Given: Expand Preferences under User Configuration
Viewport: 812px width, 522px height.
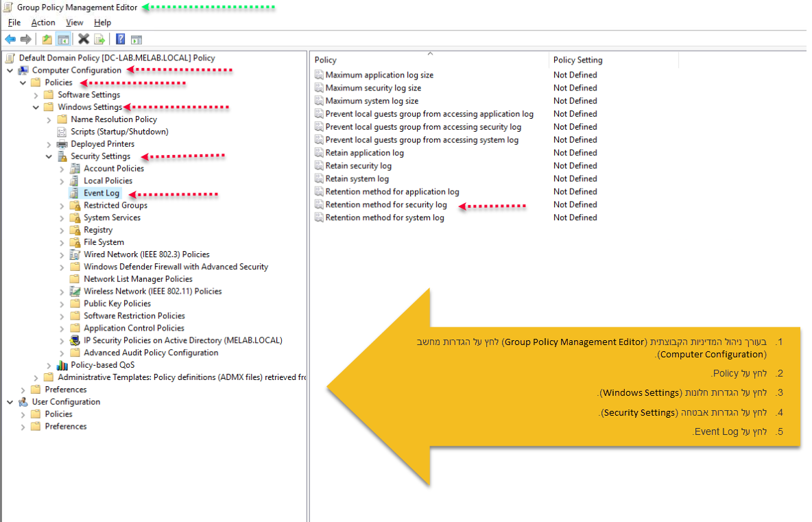Looking at the screenshot, I should click(x=23, y=427).
